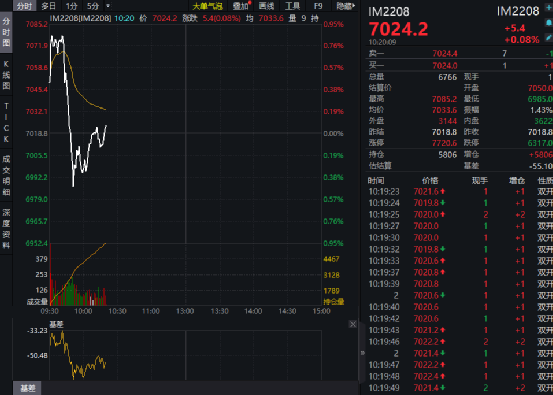Viewport: 553px width, 395px height.
Task: Select the trade row at 10:19:23
Action: (x=460, y=192)
